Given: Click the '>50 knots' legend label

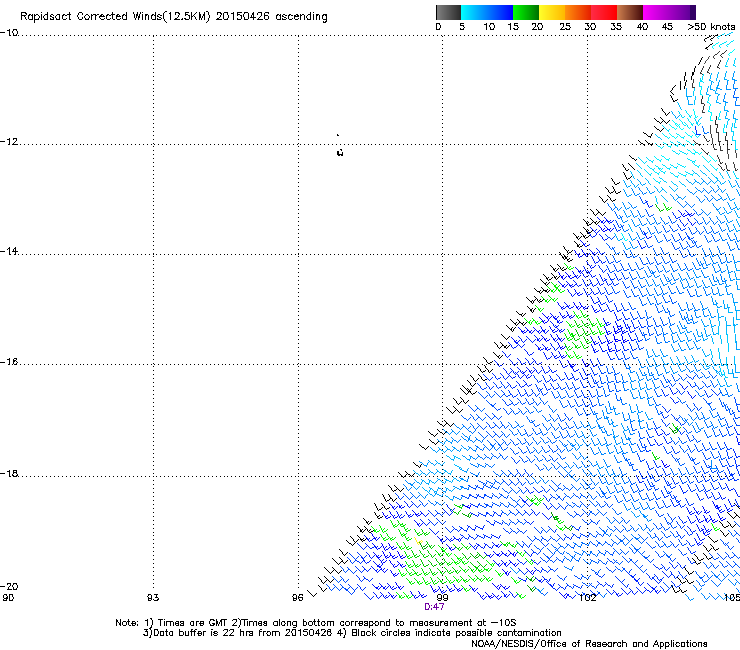Looking at the screenshot, I should (711, 27).
